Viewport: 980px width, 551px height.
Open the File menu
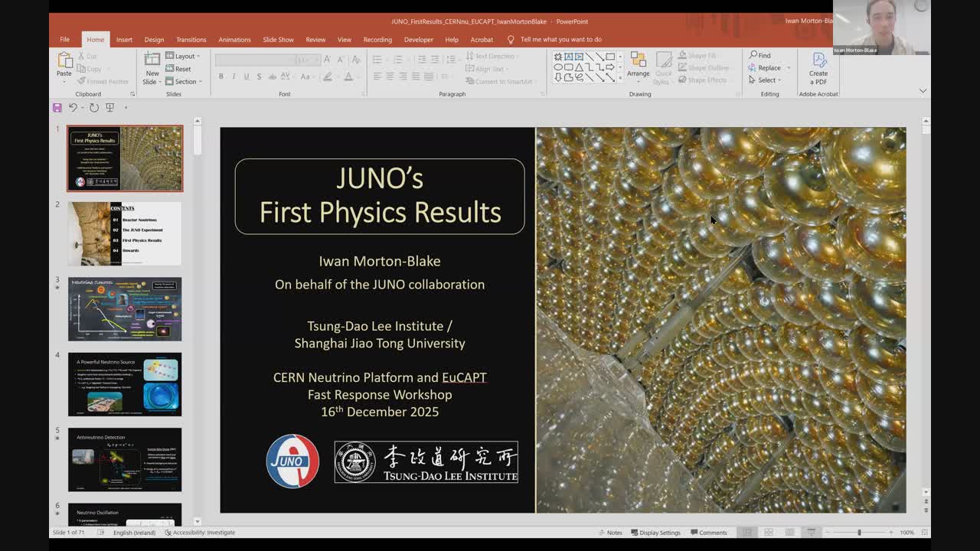coord(64,40)
